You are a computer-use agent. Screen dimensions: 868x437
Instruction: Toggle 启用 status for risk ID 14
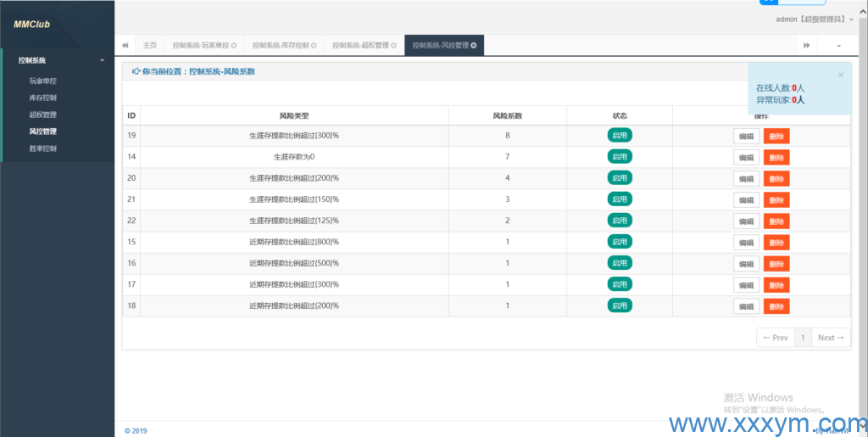point(620,157)
